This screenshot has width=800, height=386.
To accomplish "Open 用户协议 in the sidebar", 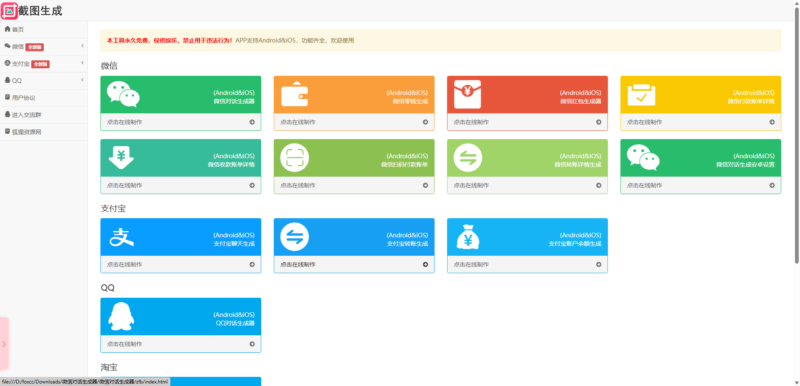I will pyautogui.click(x=44, y=97).
